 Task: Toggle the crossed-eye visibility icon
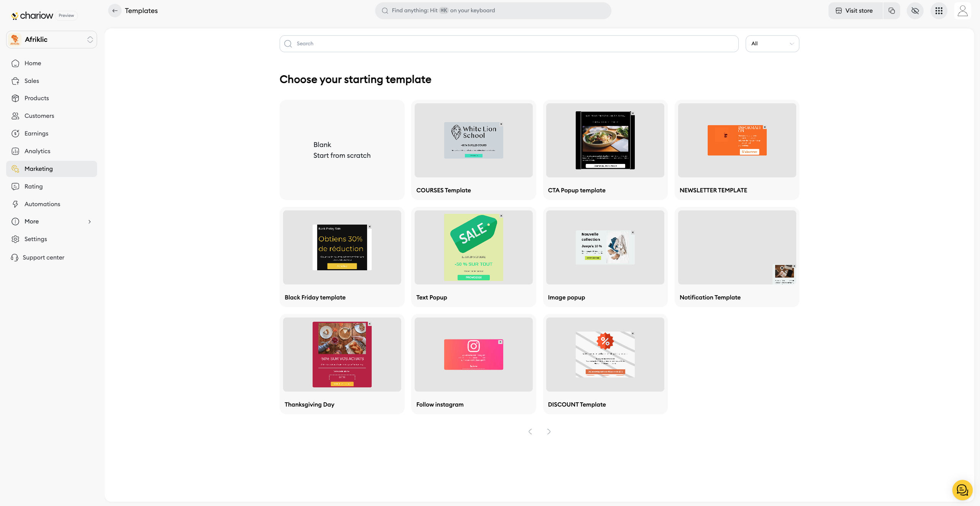[x=915, y=11]
